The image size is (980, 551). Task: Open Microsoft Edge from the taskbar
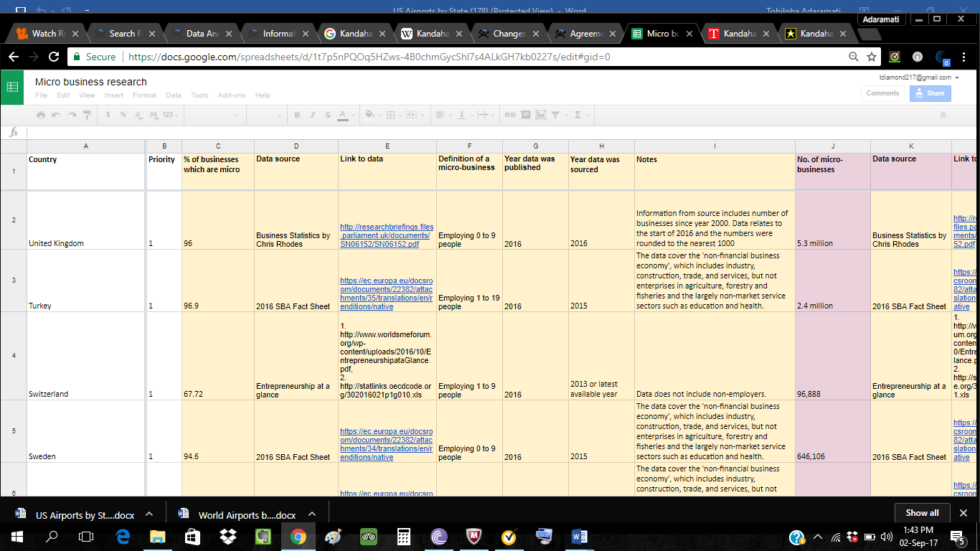(122, 536)
